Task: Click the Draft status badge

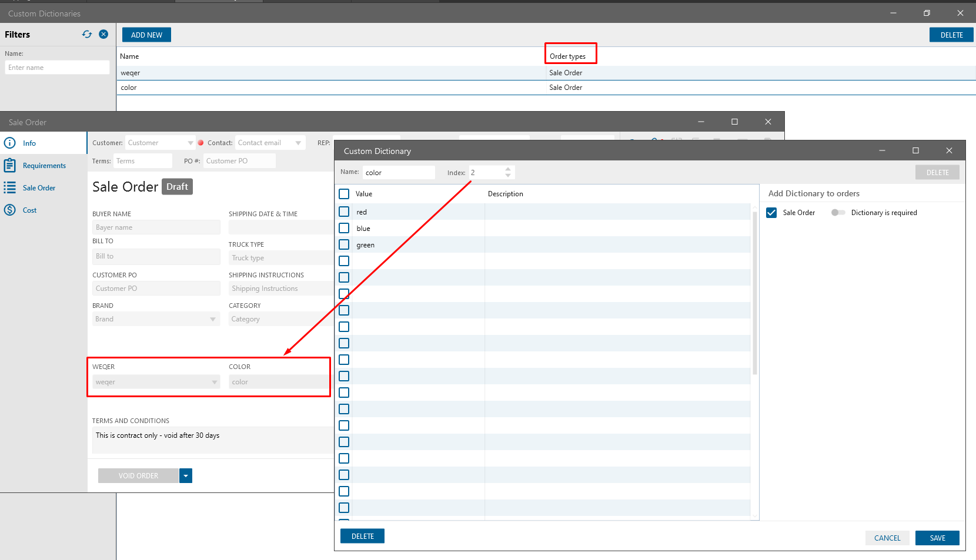Action: pyautogui.click(x=177, y=187)
